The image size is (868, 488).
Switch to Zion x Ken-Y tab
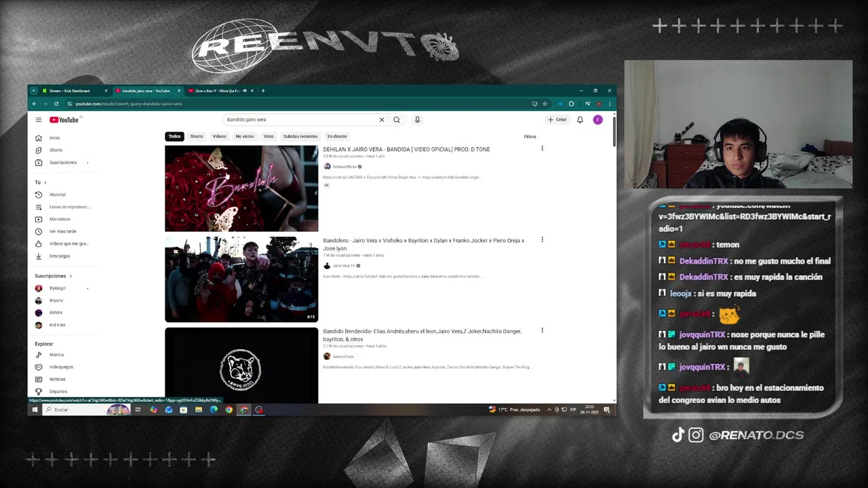(x=219, y=91)
